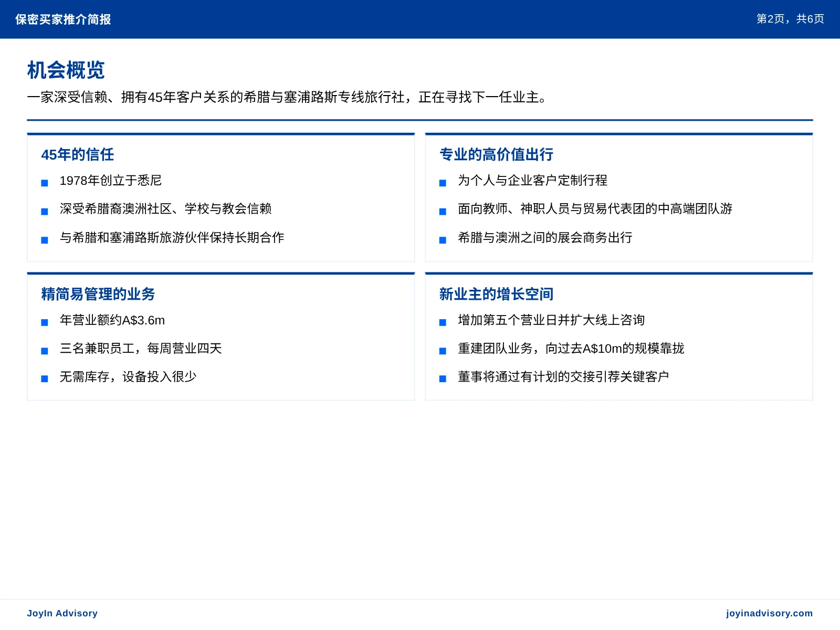Select the 机会概览 page heading
Image resolution: width=840 pixels, height=630 pixels.
[66, 70]
